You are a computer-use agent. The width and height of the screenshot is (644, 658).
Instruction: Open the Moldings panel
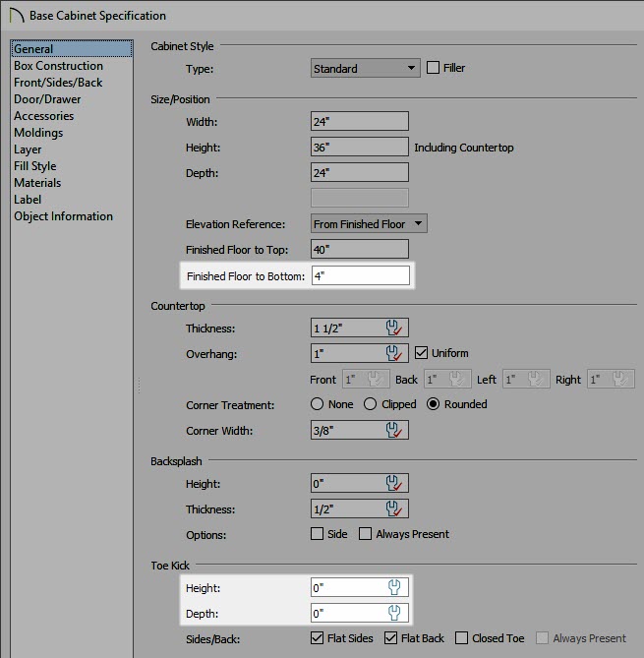pos(38,133)
